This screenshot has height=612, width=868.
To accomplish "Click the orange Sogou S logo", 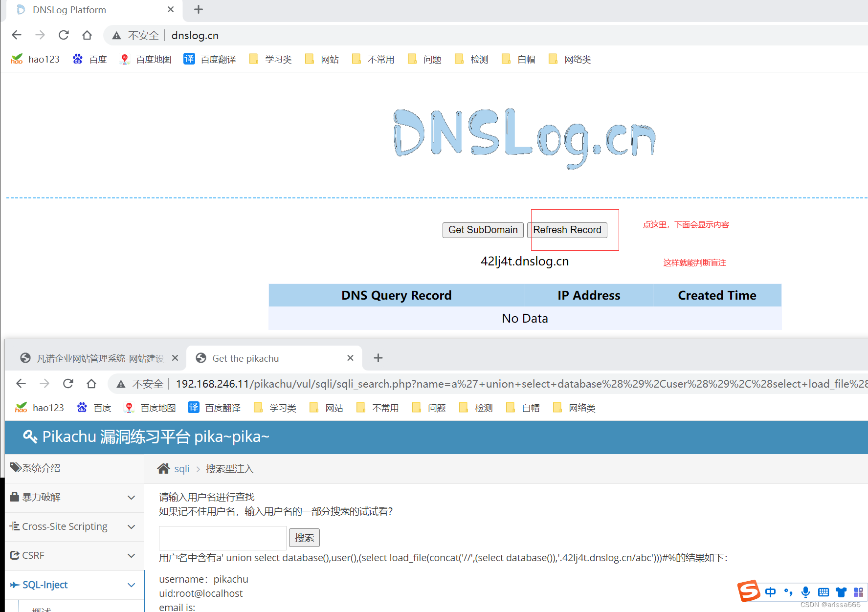I will [x=749, y=591].
